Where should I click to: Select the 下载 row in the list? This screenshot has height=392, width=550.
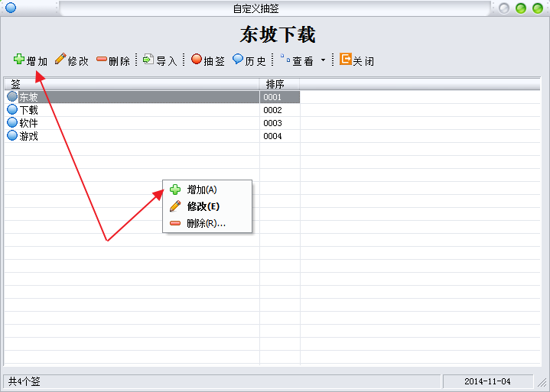[152, 110]
